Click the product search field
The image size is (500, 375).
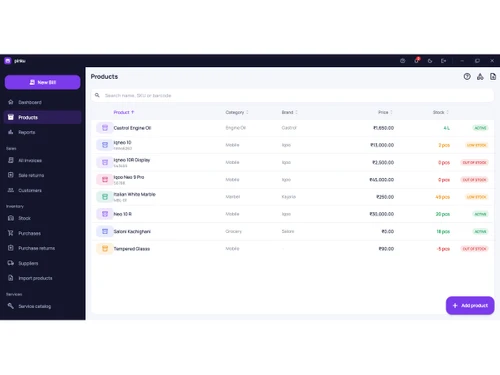tap(292, 95)
